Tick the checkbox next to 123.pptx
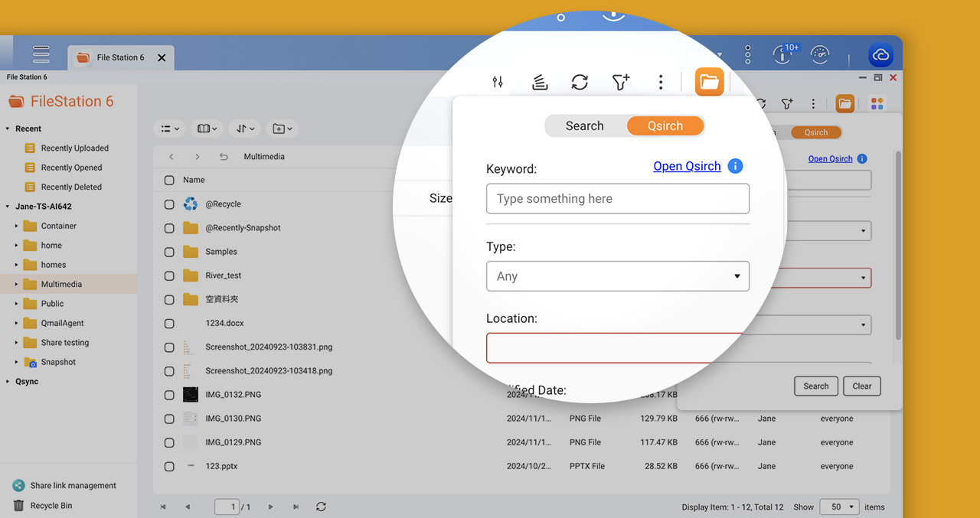 click(x=169, y=466)
